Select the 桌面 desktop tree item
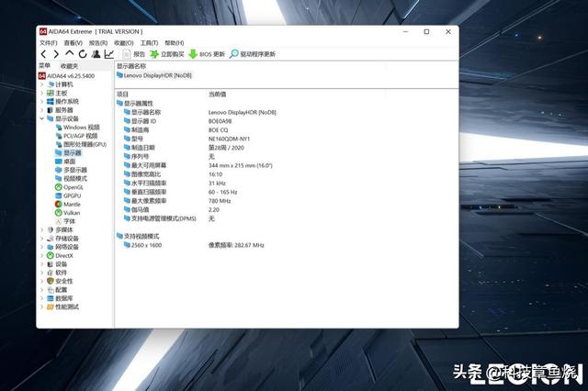Image resolution: width=588 pixels, height=391 pixels. coord(65,162)
